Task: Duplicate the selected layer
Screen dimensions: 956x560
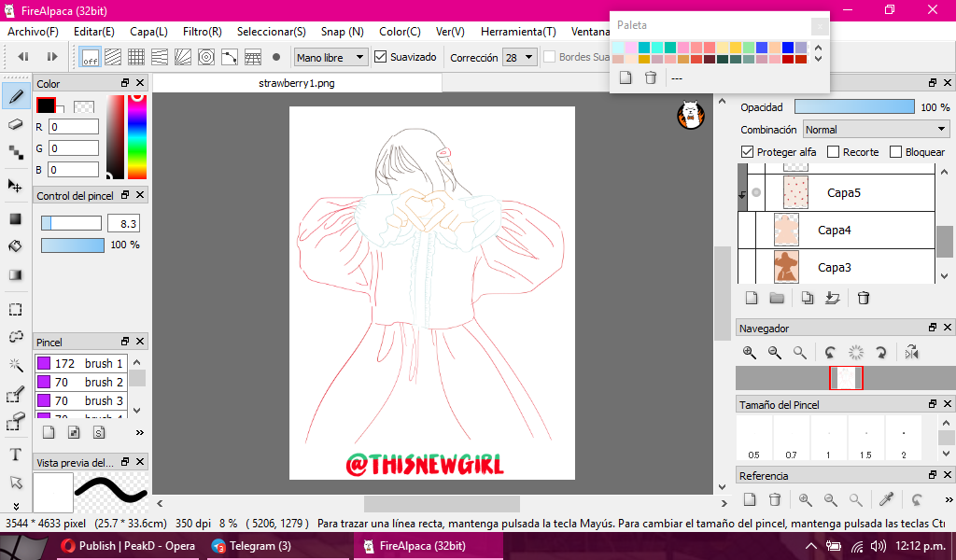Action: point(808,298)
